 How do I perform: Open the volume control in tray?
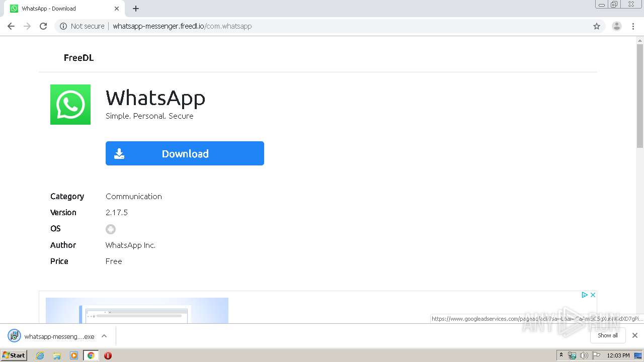pyautogui.click(x=584, y=355)
